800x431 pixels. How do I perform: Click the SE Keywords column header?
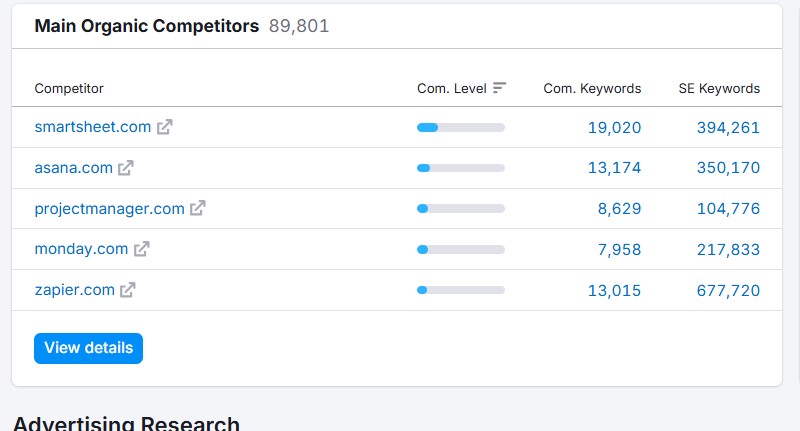pyautogui.click(x=719, y=88)
